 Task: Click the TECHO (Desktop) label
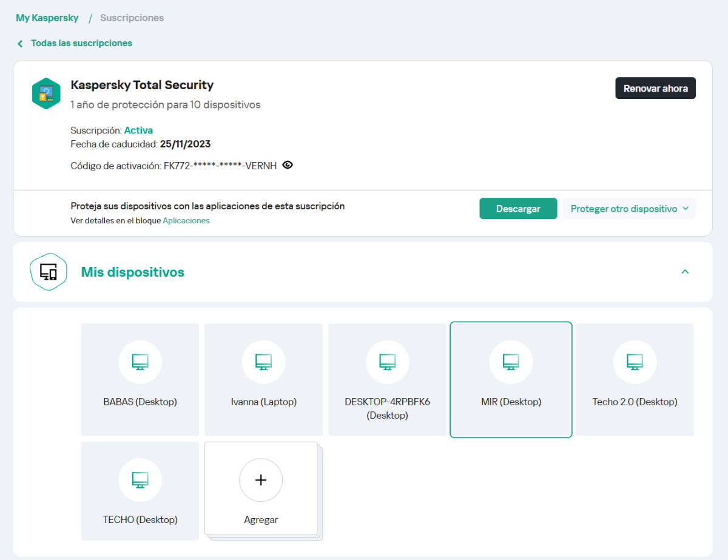click(x=140, y=520)
